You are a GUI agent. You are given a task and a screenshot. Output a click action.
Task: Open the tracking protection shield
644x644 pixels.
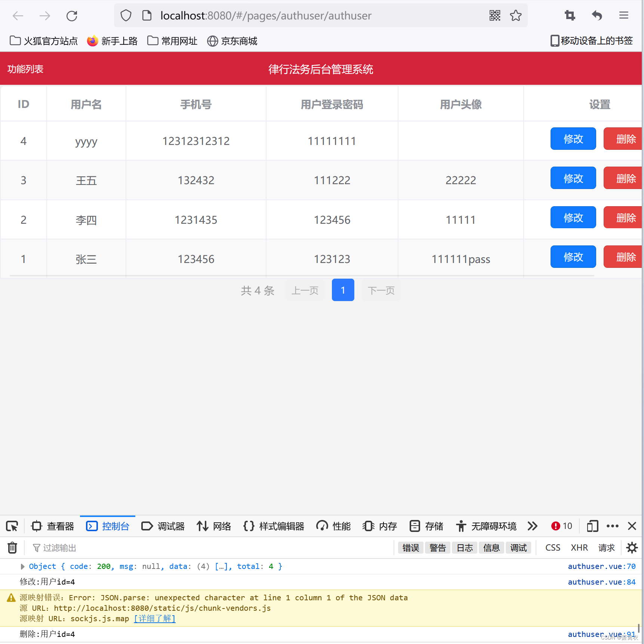coord(126,15)
